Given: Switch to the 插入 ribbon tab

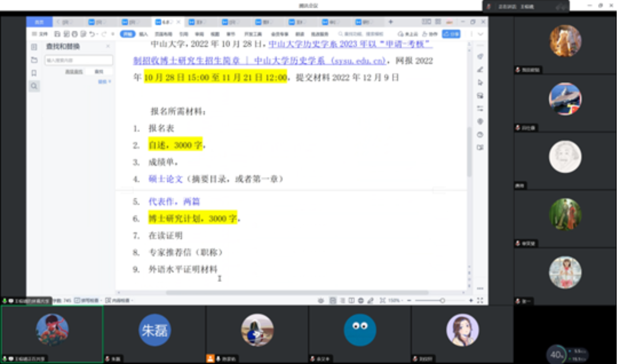Looking at the screenshot, I should [x=143, y=34].
